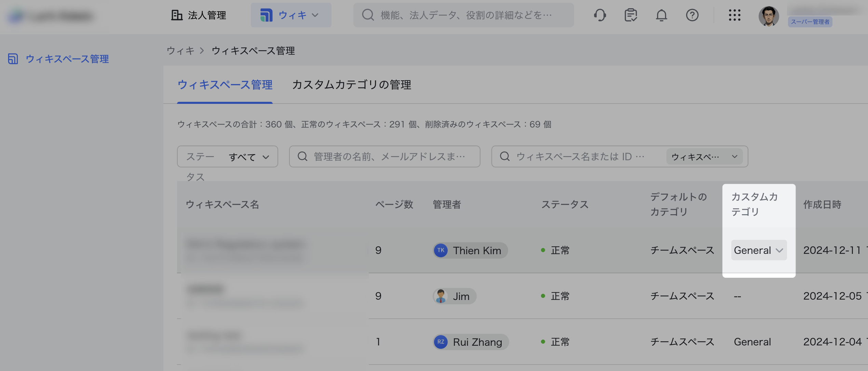Expand the ウィキスペ… search type dropdown
Viewport: 868px width, 371px height.
(704, 157)
